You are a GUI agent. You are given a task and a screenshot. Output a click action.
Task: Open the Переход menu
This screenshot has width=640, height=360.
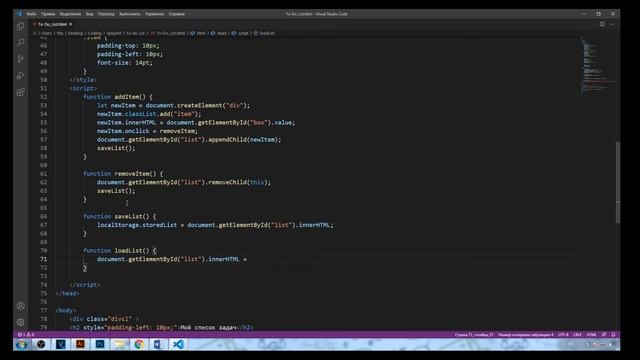pos(106,14)
